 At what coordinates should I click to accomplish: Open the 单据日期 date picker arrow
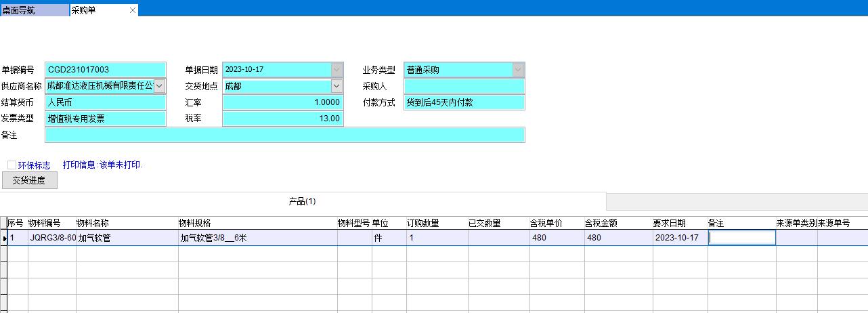click(x=337, y=70)
